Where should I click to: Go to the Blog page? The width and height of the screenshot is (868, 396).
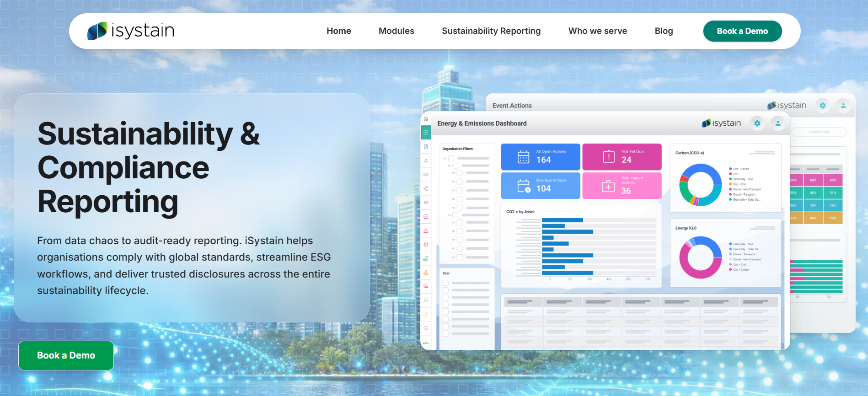pyautogui.click(x=664, y=31)
